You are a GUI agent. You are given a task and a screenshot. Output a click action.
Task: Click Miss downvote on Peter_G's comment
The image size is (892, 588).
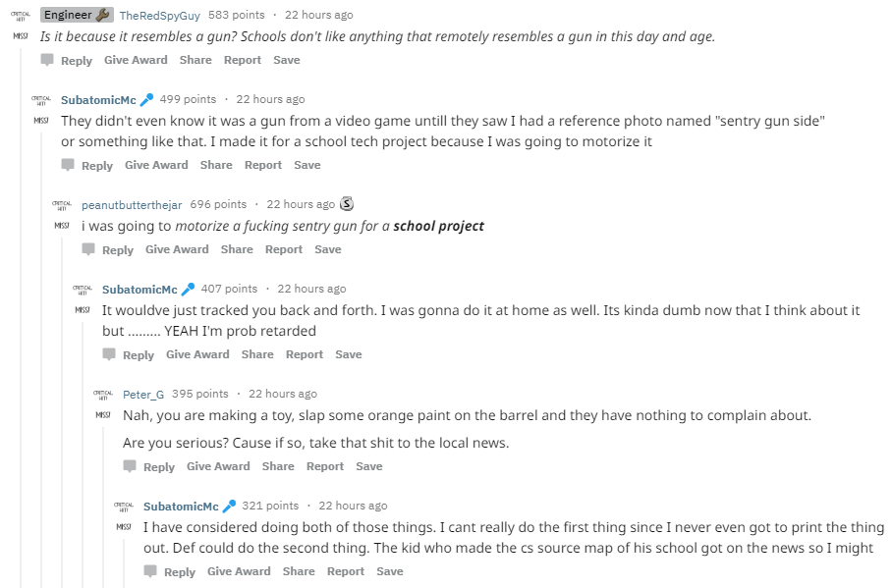click(x=103, y=415)
